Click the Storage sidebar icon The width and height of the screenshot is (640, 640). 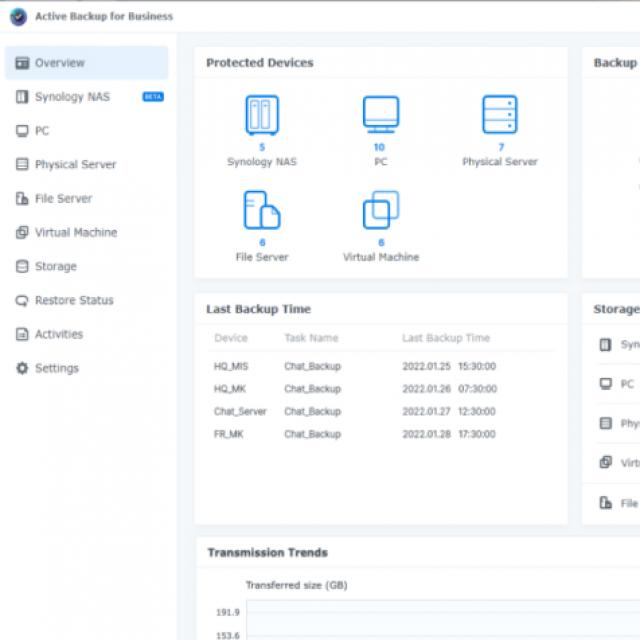coord(22,266)
